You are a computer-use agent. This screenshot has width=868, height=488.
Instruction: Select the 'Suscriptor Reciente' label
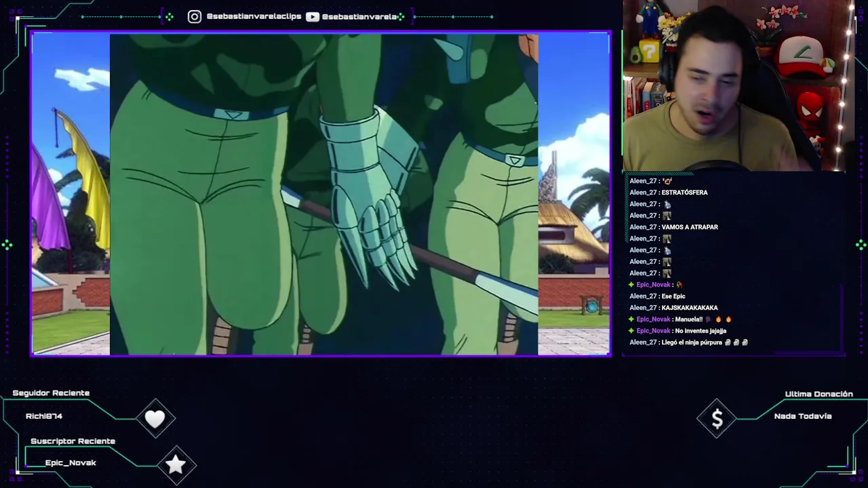tap(73, 441)
